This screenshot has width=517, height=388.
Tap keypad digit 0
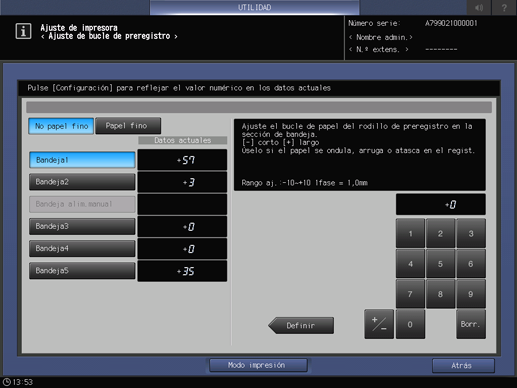point(410,324)
